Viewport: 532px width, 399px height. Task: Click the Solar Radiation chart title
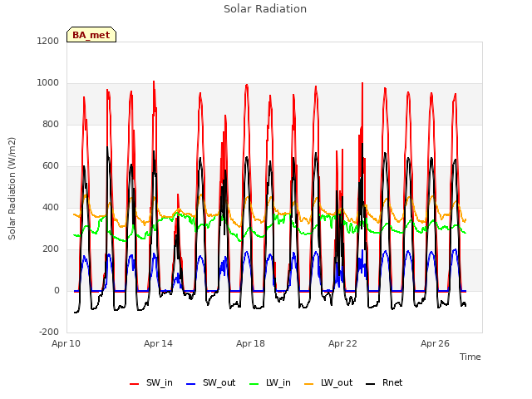(x=265, y=9)
